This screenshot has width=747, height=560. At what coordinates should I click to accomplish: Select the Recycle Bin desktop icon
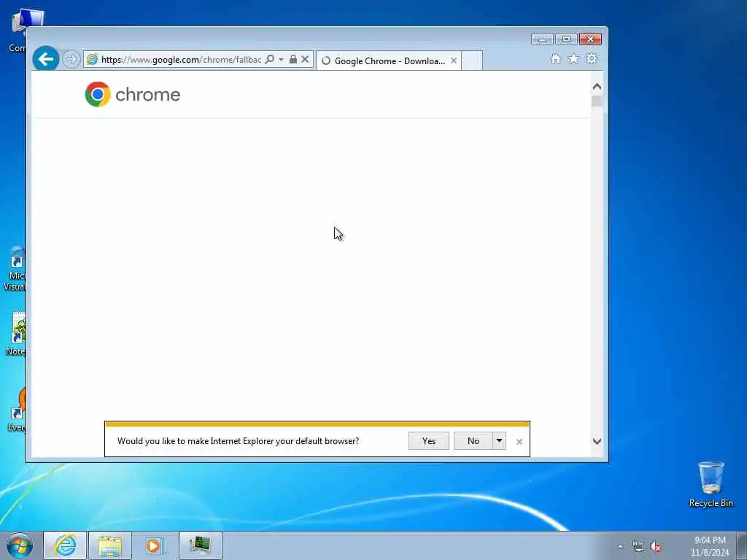tap(711, 484)
